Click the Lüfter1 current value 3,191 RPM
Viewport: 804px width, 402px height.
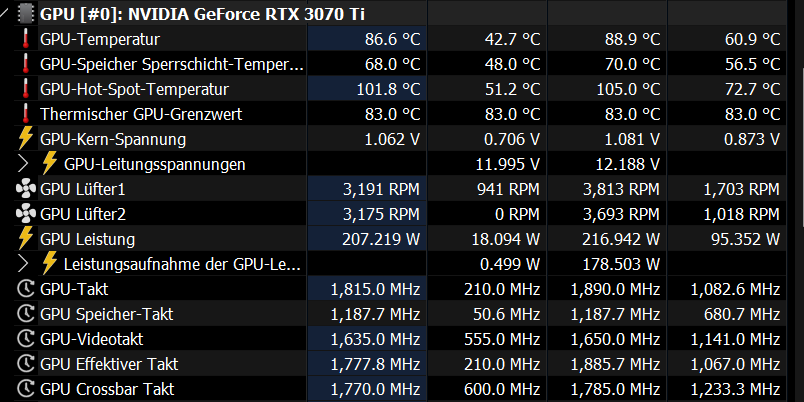pyautogui.click(x=381, y=190)
